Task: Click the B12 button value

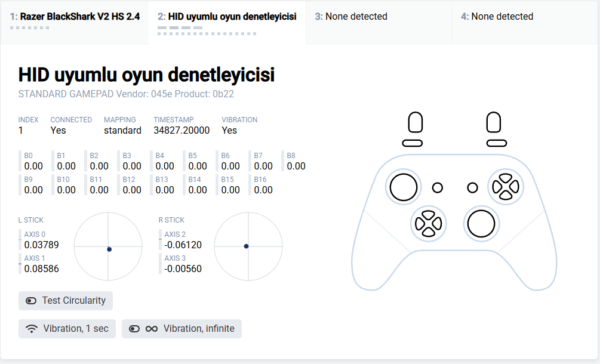Action: [x=132, y=190]
